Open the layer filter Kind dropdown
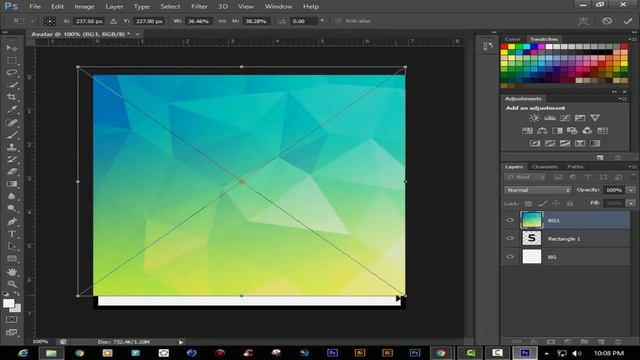 point(525,177)
